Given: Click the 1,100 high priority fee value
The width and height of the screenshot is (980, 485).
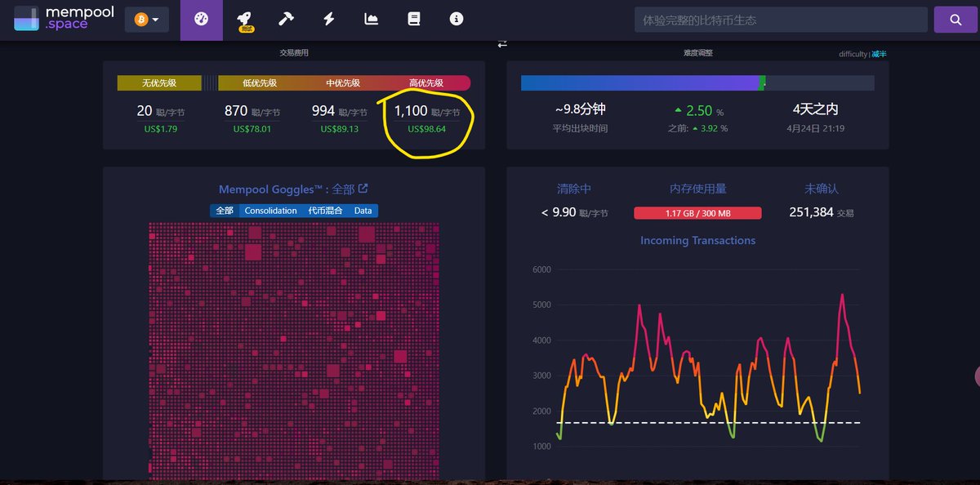Looking at the screenshot, I should coord(411,111).
